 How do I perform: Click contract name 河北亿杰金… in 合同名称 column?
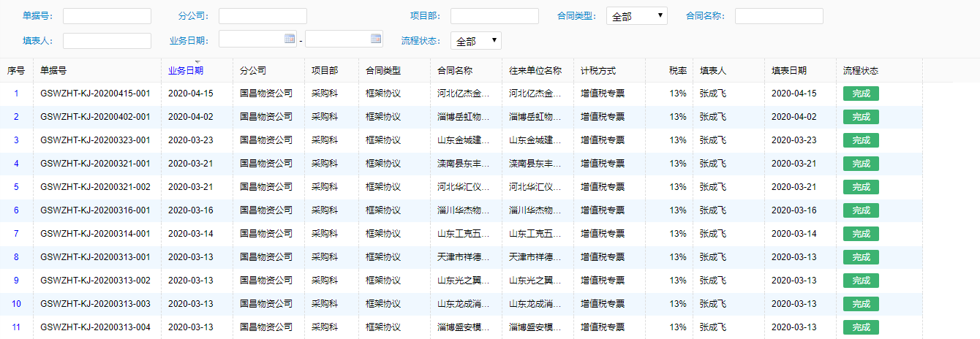tap(464, 94)
